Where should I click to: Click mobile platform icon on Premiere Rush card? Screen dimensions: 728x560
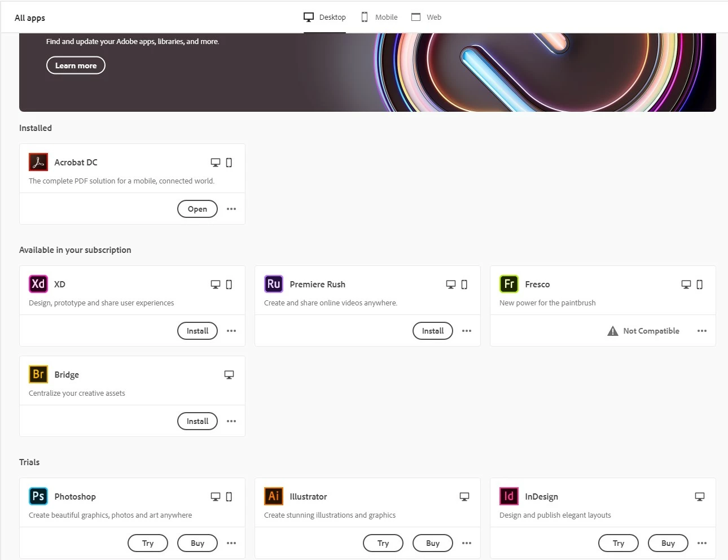(x=464, y=285)
